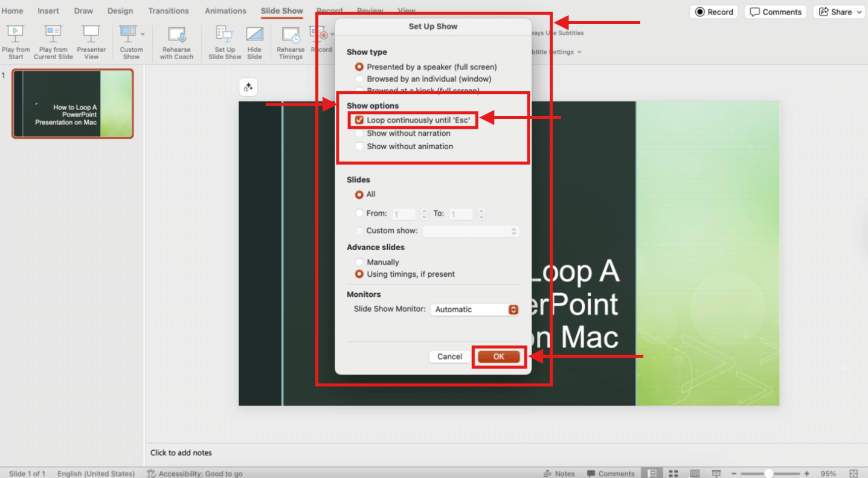Click the From field stepper arrows
This screenshot has height=478, width=868.
[x=424, y=214]
